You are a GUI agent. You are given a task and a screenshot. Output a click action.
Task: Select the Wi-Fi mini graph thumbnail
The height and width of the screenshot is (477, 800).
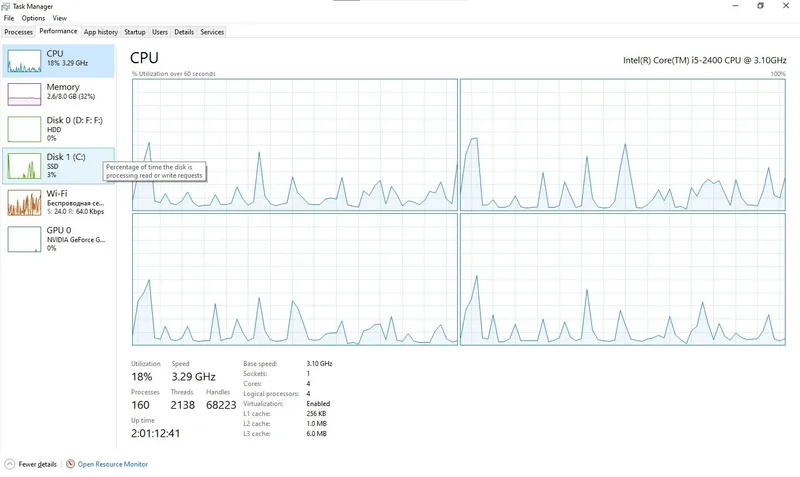(x=24, y=203)
